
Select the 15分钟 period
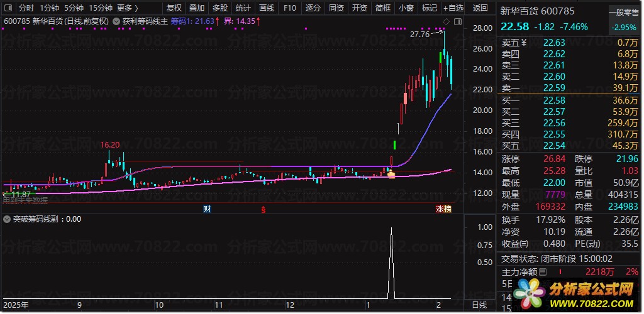(x=100, y=8)
